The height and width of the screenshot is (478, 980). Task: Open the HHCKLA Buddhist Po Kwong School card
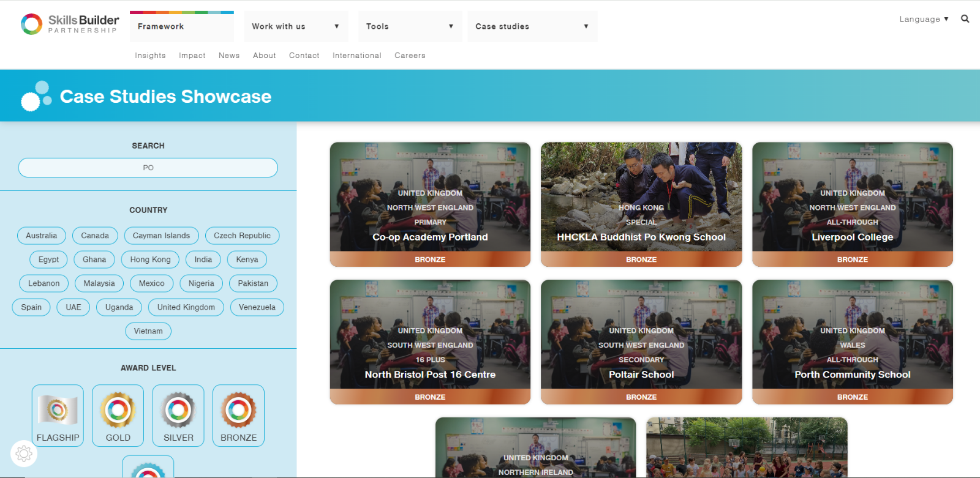coord(641,204)
